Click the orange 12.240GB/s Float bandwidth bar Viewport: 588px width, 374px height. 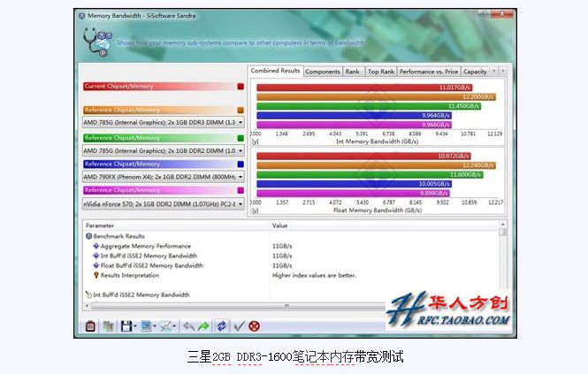pyautogui.click(x=376, y=165)
